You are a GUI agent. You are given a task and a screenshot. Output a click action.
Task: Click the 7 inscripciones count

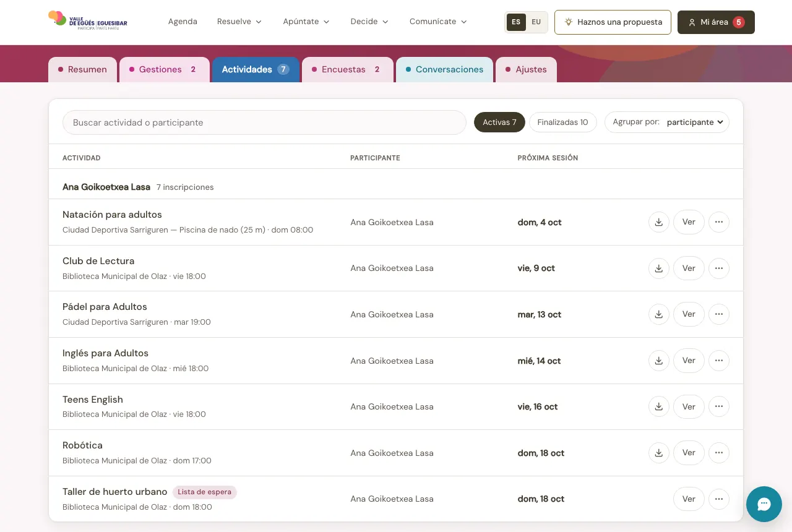[x=185, y=187]
